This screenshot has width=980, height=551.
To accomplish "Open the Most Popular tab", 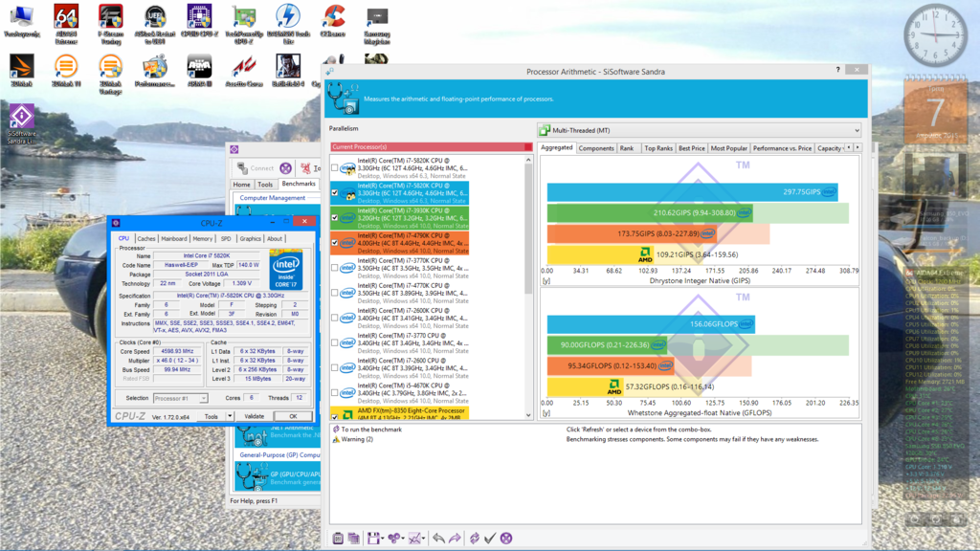I will pos(728,148).
